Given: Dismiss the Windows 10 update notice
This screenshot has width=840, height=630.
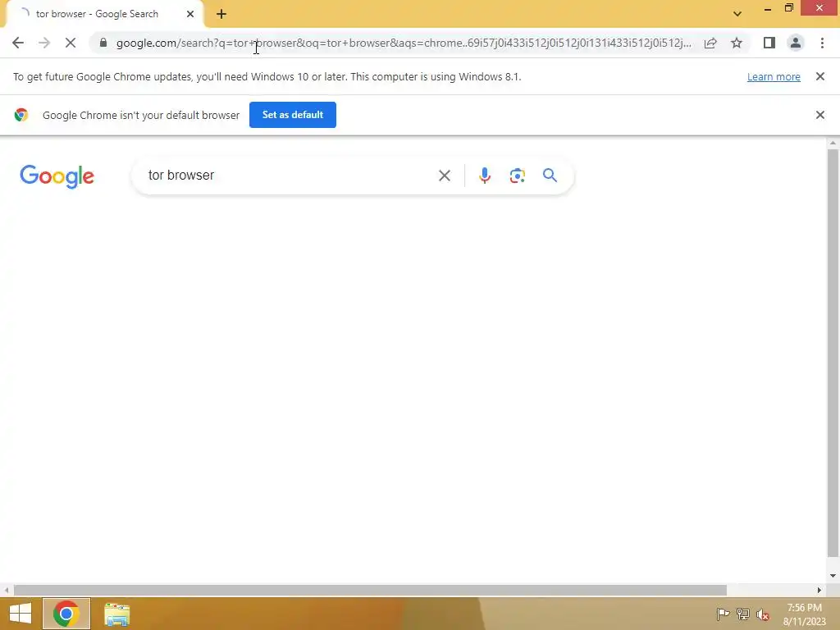Looking at the screenshot, I should point(820,76).
